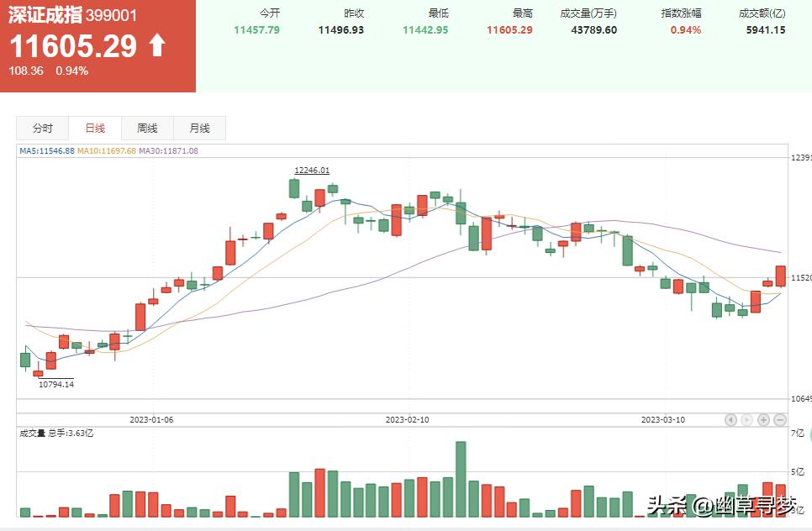Click the zoom-out minus icon below the chart
Image resolution: width=812 pixels, height=531 pixels.
tap(780, 419)
